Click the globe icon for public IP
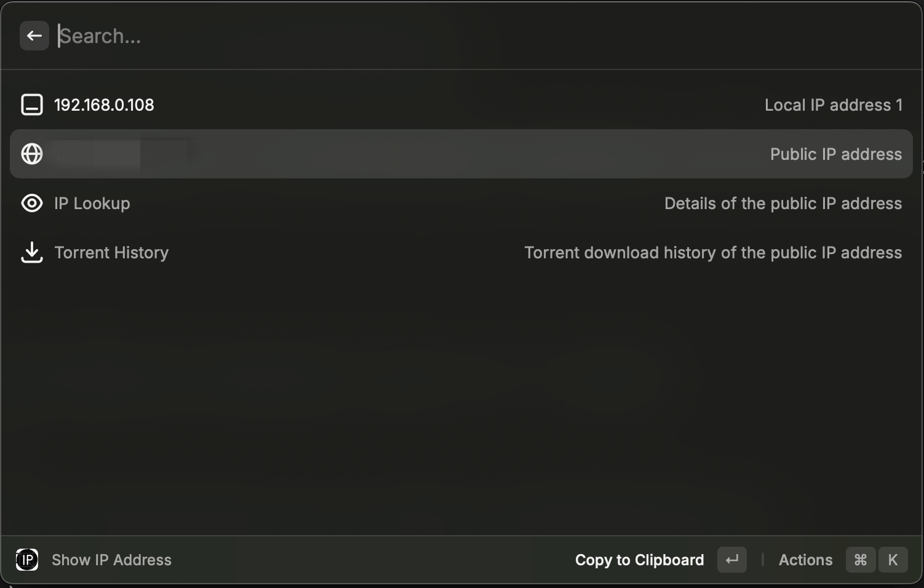 click(x=32, y=154)
